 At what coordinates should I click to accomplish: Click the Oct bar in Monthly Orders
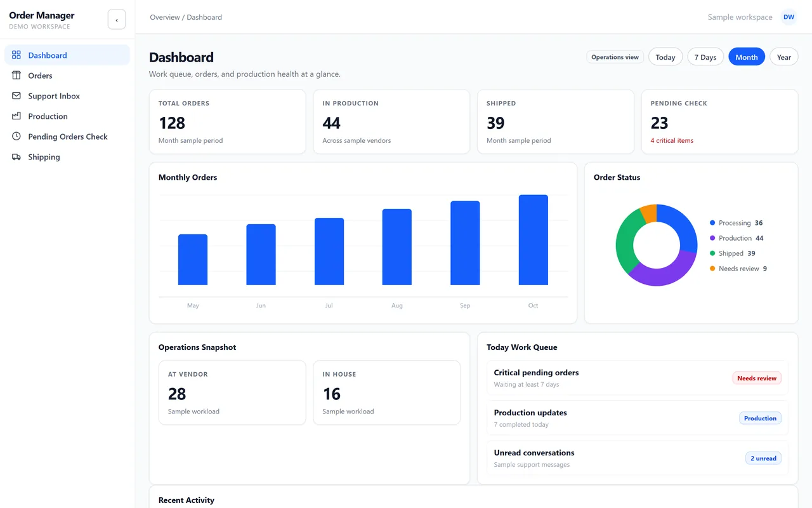click(x=533, y=240)
